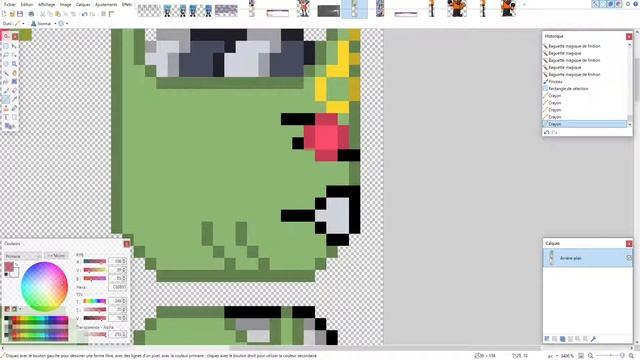
Task: Click the zoom slider in the status bar
Action: tap(610, 356)
